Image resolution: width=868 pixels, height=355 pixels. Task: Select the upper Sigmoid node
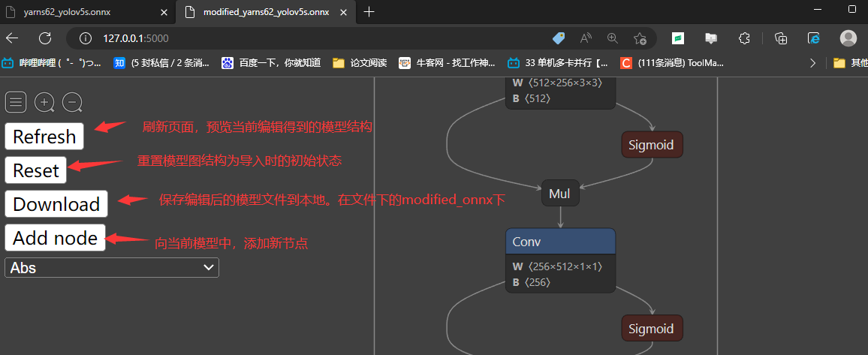(x=652, y=146)
